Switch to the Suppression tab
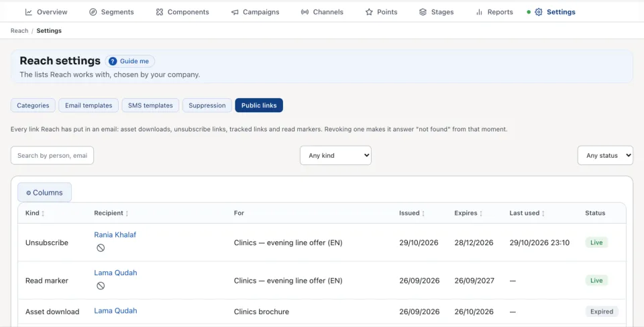The height and width of the screenshot is (327, 644). [x=207, y=105]
